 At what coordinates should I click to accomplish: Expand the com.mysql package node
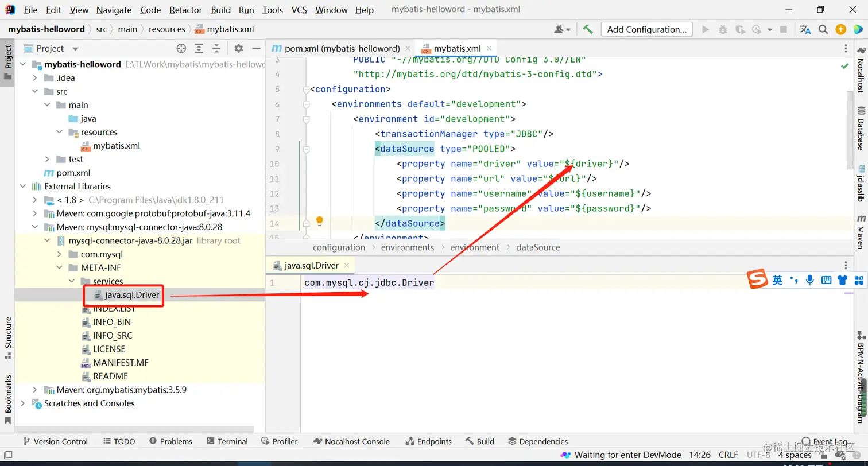[x=59, y=254]
